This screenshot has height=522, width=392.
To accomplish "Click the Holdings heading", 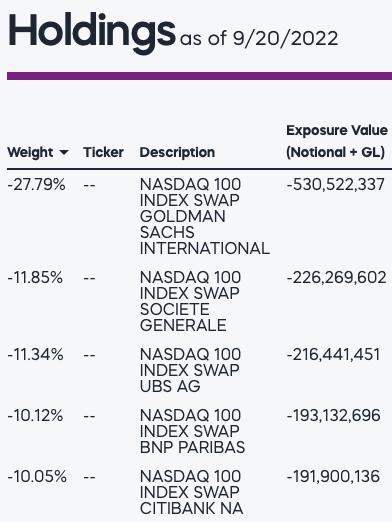I will pyautogui.click(x=91, y=33).
